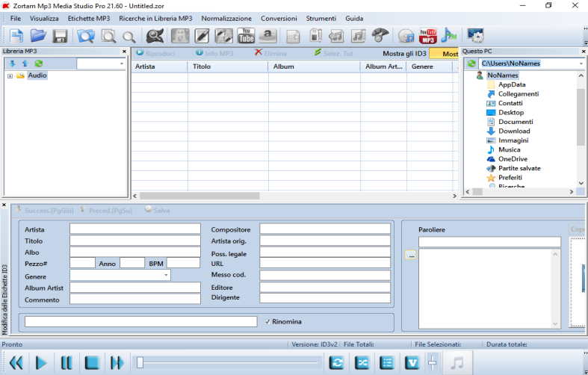The width and height of the screenshot is (588, 375).
Task: Click green refresh icon in Questo PC panel
Action: 471,63
